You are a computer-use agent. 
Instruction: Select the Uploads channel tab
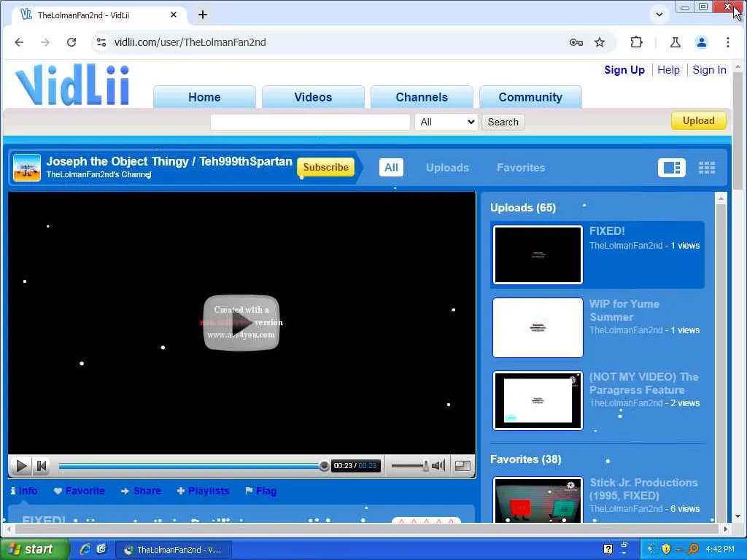click(x=447, y=168)
